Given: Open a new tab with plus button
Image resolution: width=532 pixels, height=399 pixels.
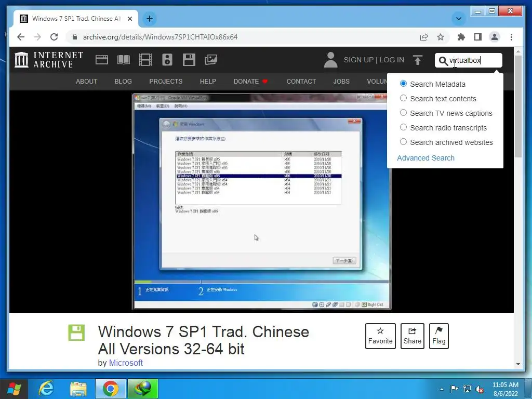Looking at the screenshot, I should [150, 19].
